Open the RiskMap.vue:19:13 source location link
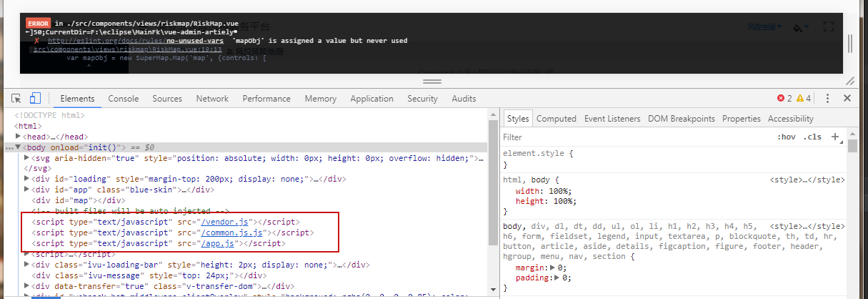Screen dimensions: 868x299 [128, 50]
